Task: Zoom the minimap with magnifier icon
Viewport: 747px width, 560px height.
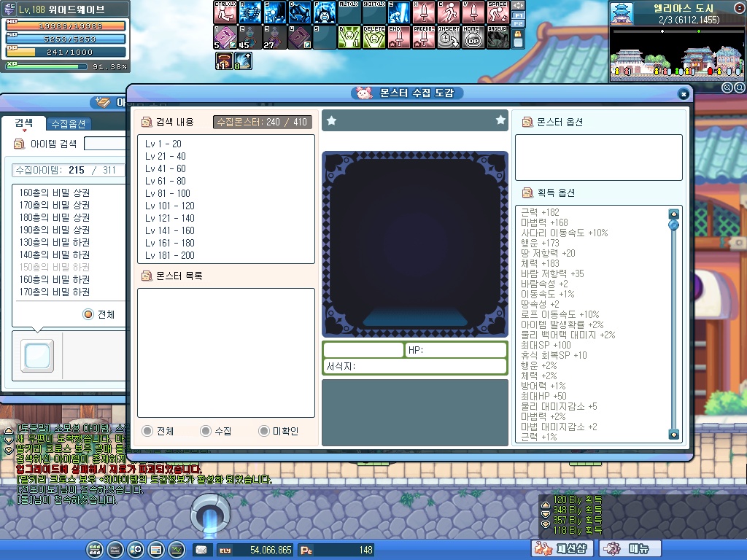Action: coord(727,87)
